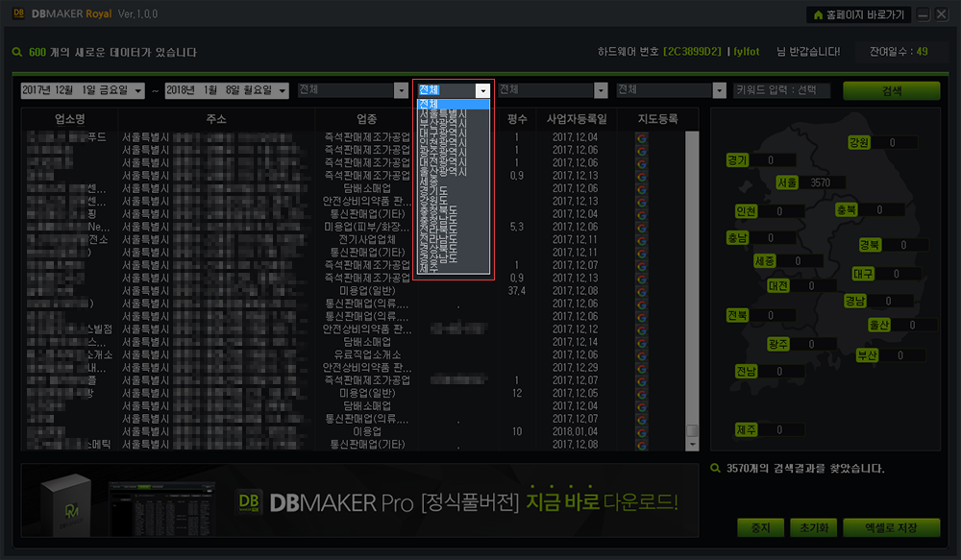Click the 주소 column header
961x560 pixels.
coord(216,119)
